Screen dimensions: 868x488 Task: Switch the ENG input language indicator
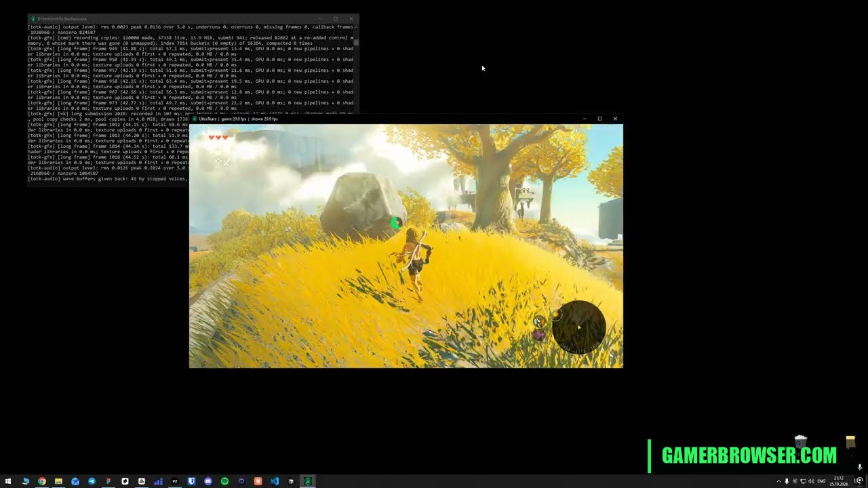coord(821,481)
